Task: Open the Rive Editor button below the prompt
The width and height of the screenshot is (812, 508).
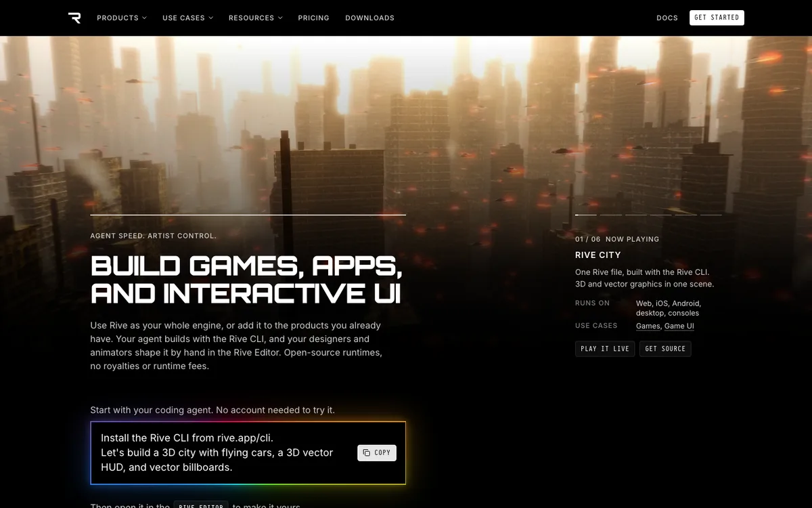Action: coord(201,505)
